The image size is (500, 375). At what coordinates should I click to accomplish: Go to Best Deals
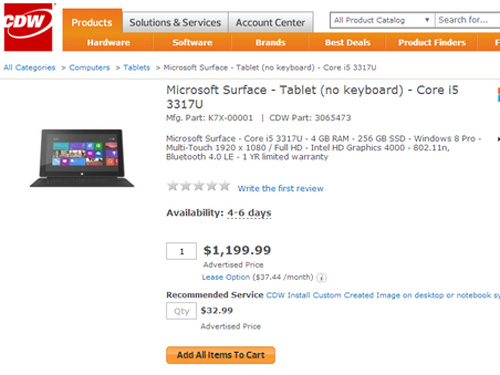click(348, 43)
